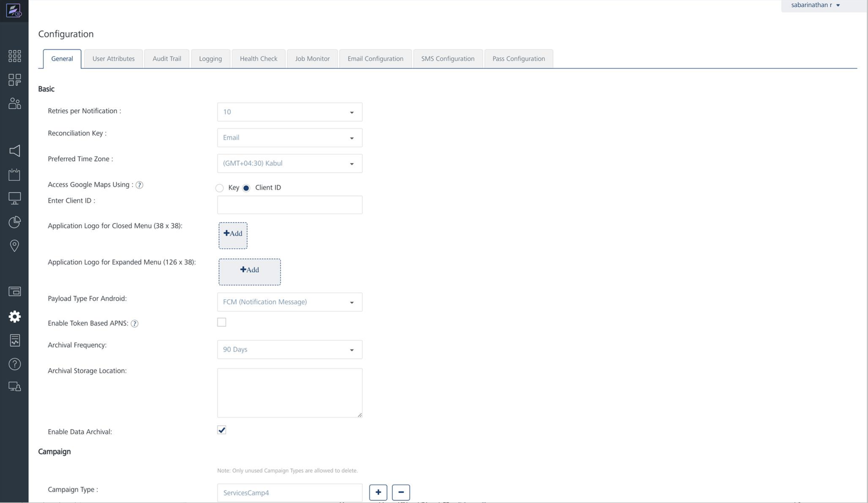Open the location pin icon in sidebar
The width and height of the screenshot is (868, 503).
(14, 246)
